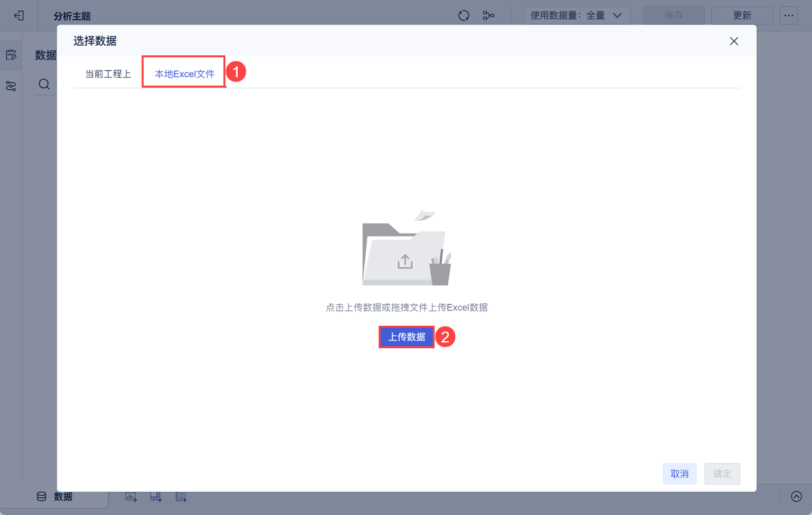Image resolution: width=812 pixels, height=515 pixels.
Task: Open the more options ellipsis button
Action: (789, 15)
